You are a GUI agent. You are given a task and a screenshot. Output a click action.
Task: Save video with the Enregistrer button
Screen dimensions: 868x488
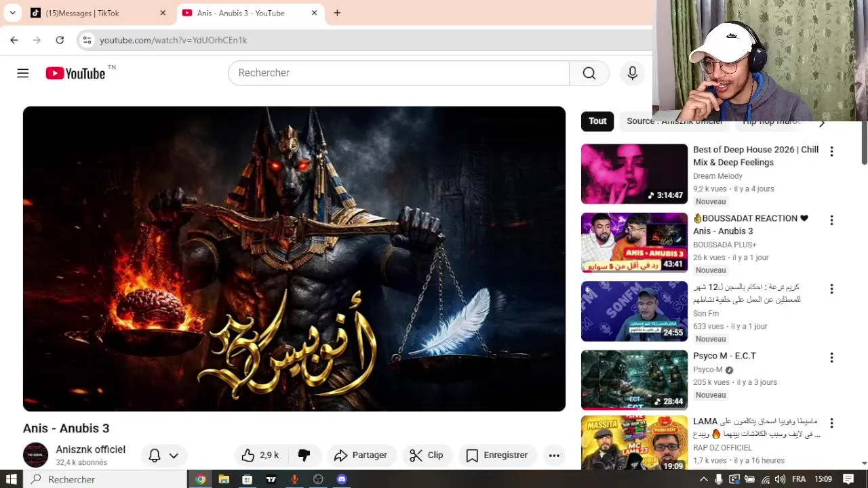(497, 455)
